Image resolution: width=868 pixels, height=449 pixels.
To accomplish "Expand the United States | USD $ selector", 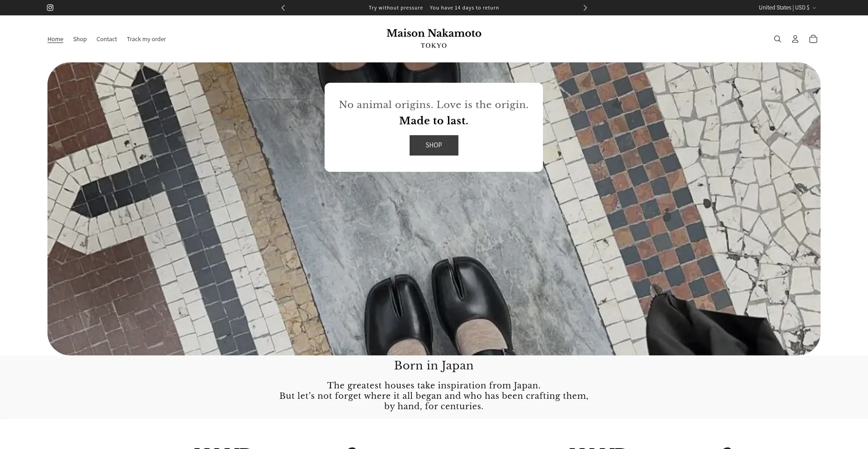I will pyautogui.click(x=787, y=8).
